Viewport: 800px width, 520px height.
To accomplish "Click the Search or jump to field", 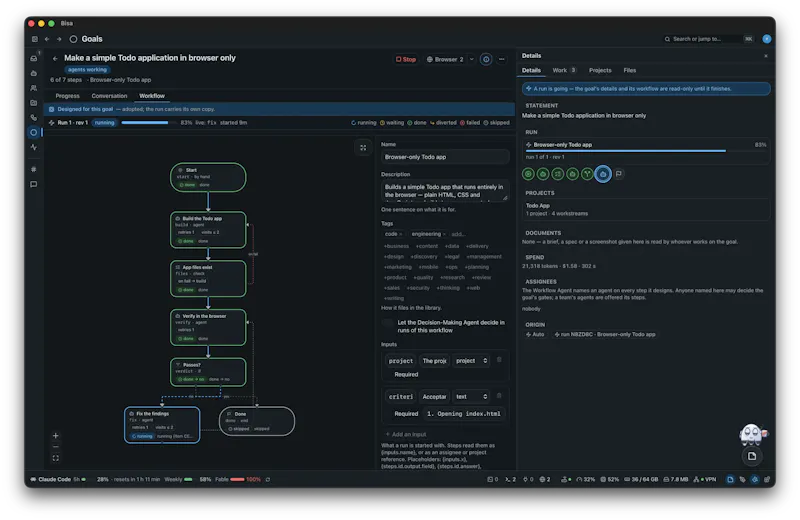I will 708,39.
